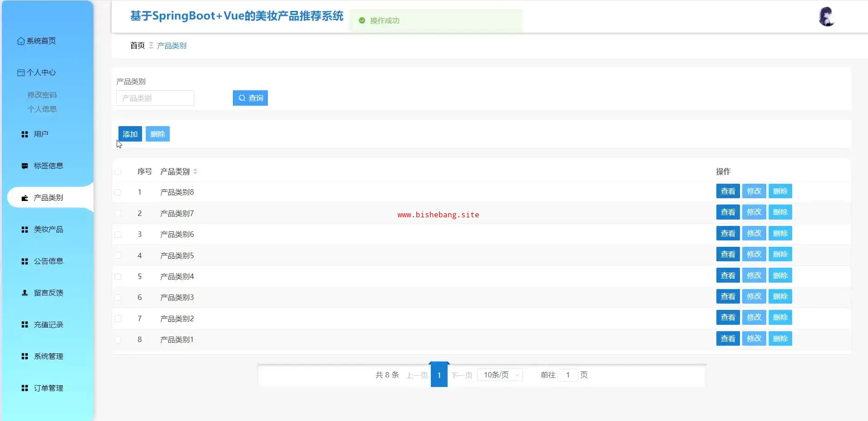The image size is (868, 421).
Task: Click 删除 for 产品类别6
Action: 780,233
